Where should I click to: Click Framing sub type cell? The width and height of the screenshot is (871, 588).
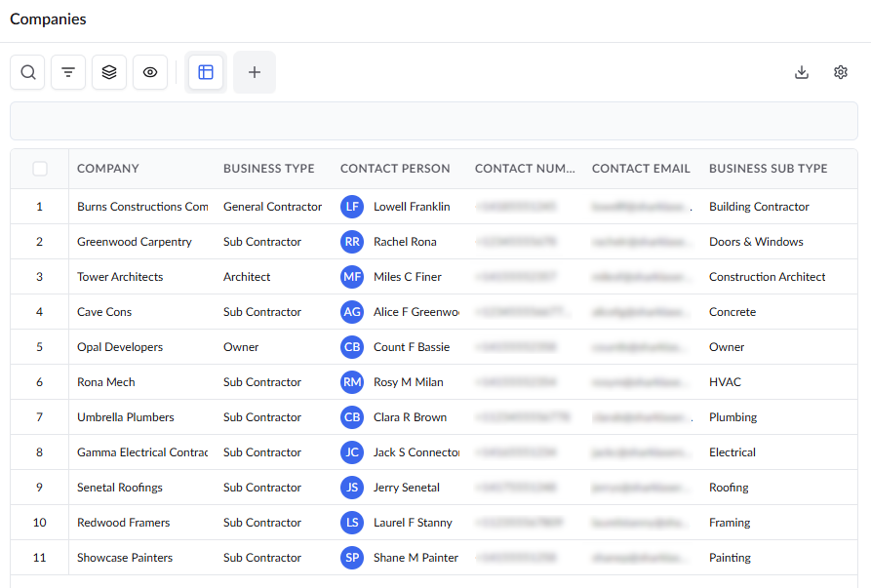(730, 523)
